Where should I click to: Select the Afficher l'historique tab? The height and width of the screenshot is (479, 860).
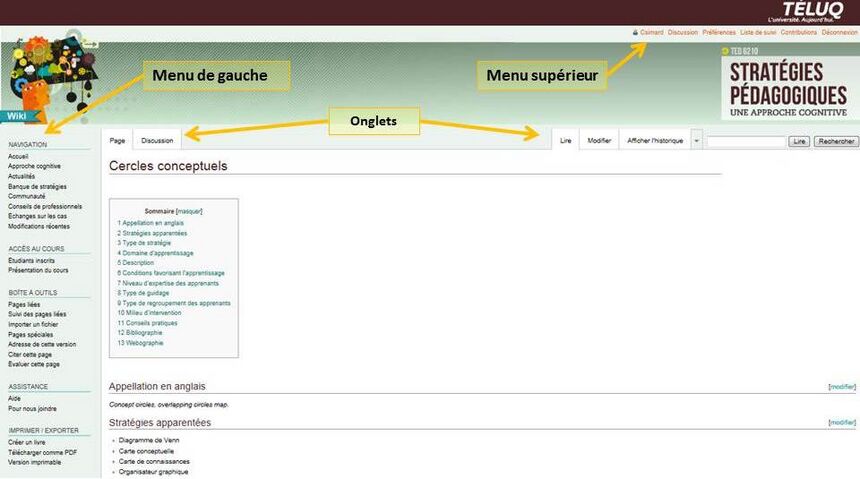pos(654,141)
